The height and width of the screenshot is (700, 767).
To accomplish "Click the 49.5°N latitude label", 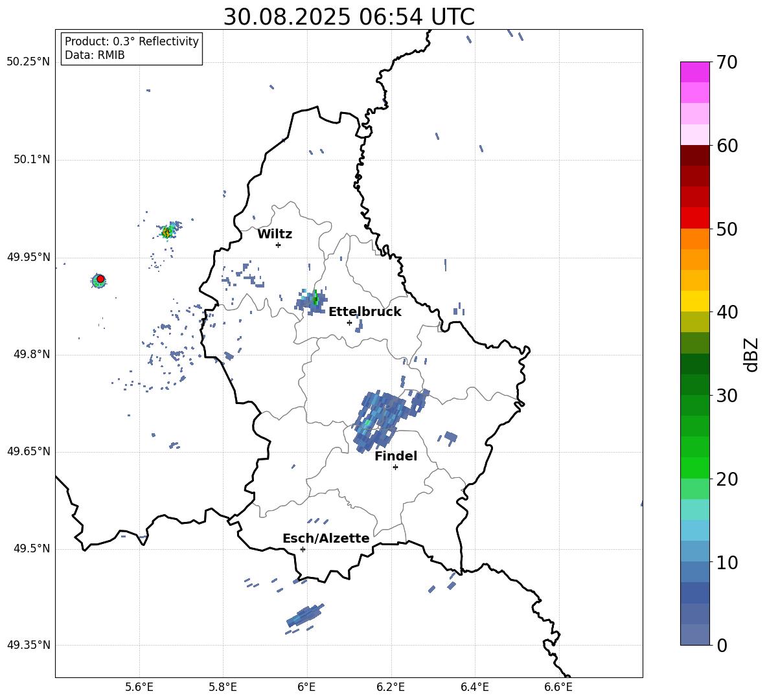I will tap(32, 549).
